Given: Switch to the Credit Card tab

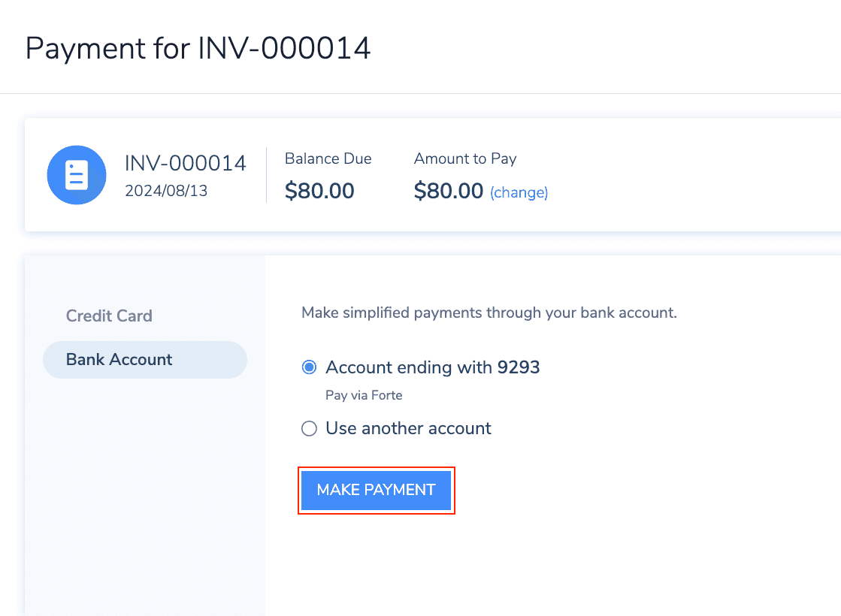Looking at the screenshot, I should click(x=109, y=316).
